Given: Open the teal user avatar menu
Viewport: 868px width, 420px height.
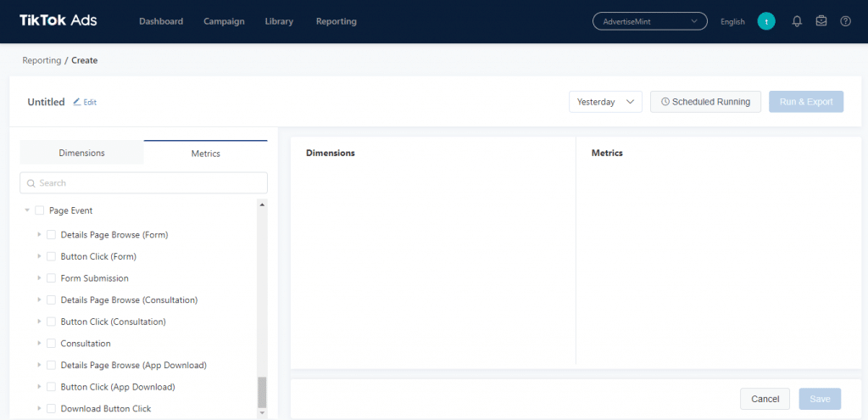Looking at the screenshot, I should 766,21.
